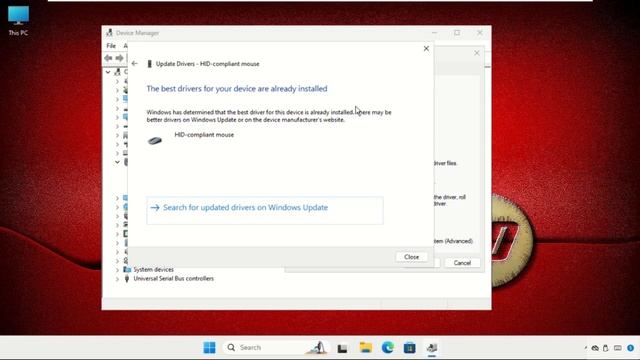Open the File menu in Device Manager
640x360 pixels.
coord(111,46)
